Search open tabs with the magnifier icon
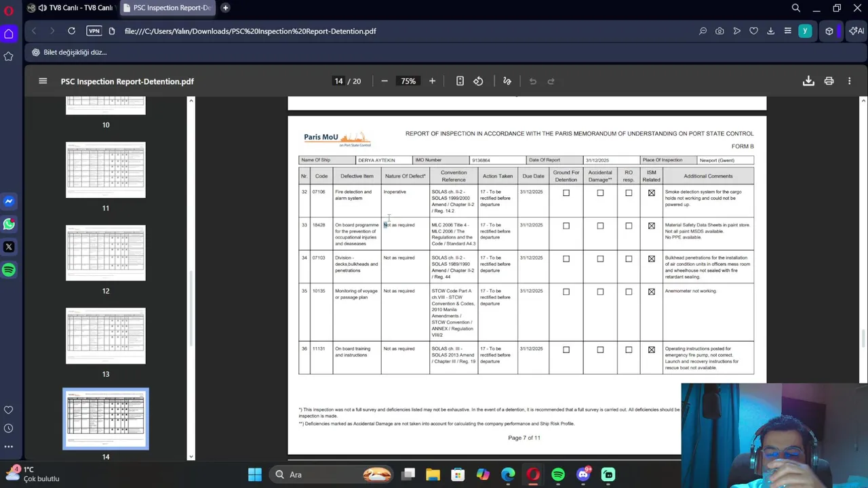The width and height of the screenshot is (868, 488). click(x=796, y=8)
